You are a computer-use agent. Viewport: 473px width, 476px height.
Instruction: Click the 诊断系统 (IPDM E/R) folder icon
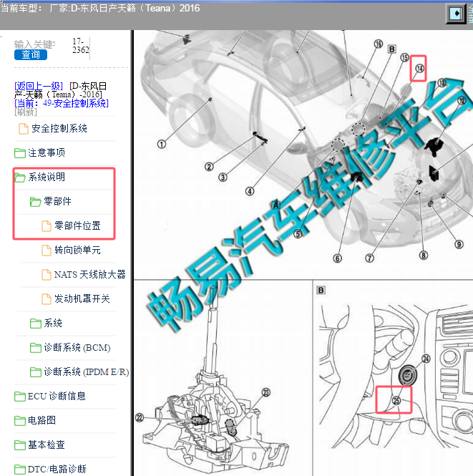coord(36,372)
